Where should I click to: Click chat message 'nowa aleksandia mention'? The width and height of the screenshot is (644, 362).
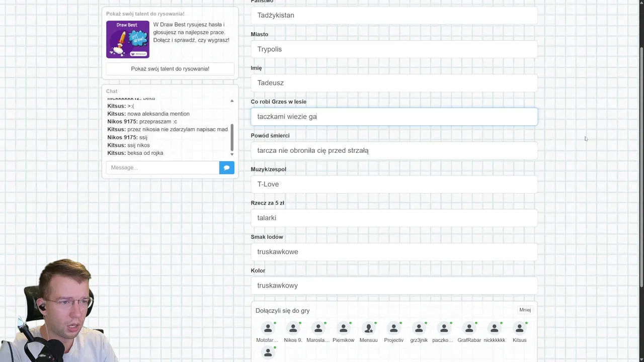pyautogui.click(x=158, y=114)
